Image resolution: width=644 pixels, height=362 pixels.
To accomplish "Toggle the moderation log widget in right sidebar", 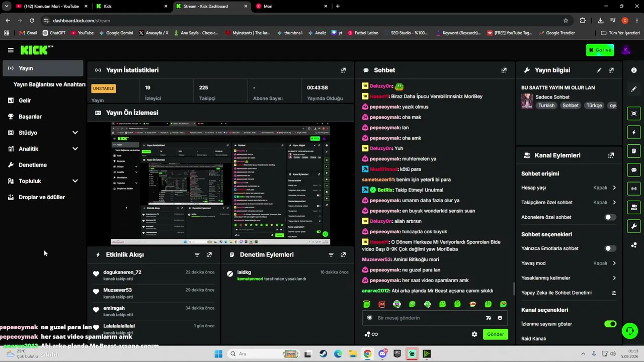I will pos(634,151).
